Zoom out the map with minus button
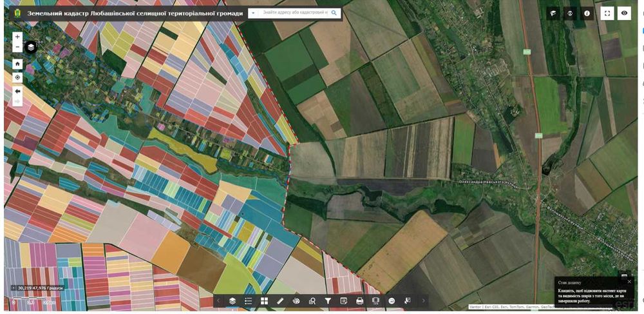The width and height of the screenshot is (644, 314). (17, 47)
